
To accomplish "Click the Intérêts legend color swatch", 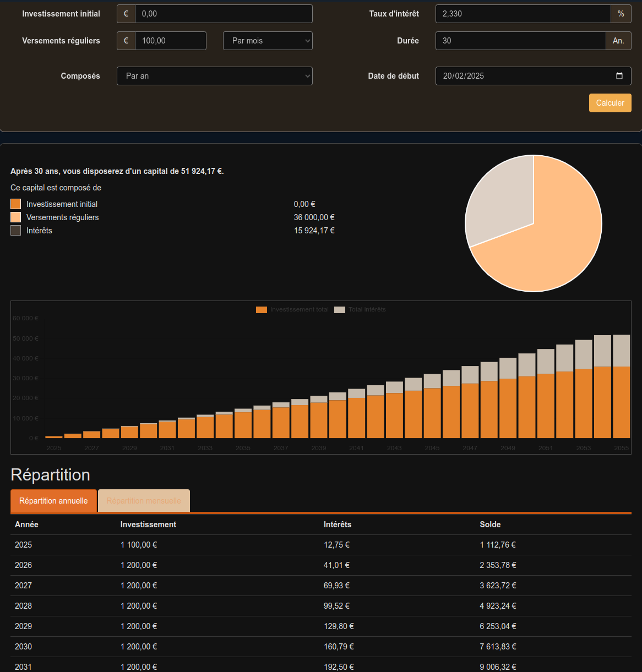I will (x=16, y=231).
